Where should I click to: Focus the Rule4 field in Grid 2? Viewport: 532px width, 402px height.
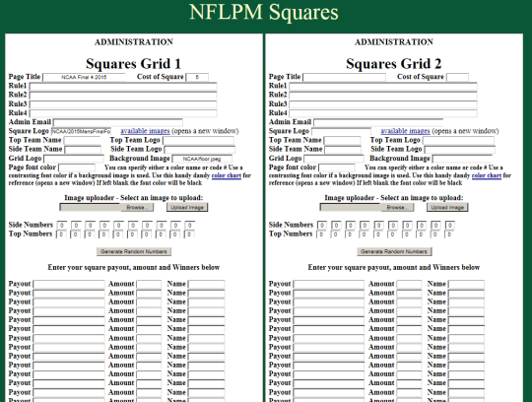[383, 113]
